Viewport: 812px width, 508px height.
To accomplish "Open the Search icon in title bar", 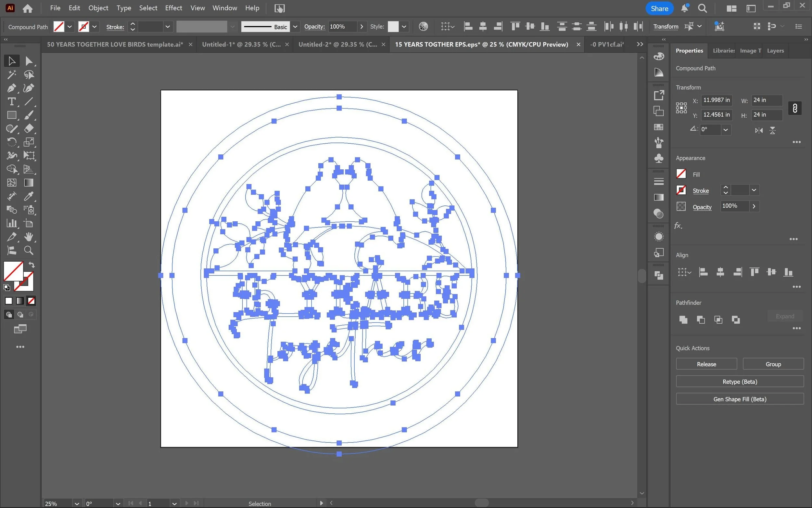I will click(x=702, y=8).
